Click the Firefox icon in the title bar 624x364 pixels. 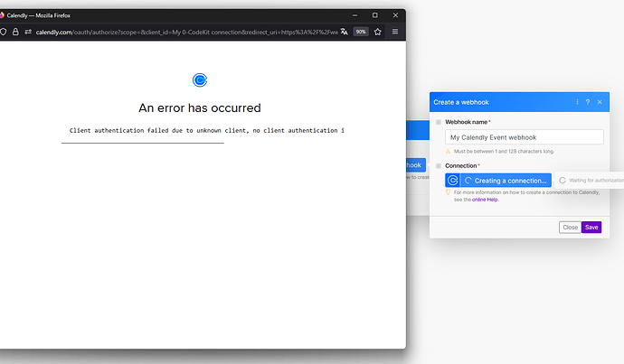(x=2, y=15)
